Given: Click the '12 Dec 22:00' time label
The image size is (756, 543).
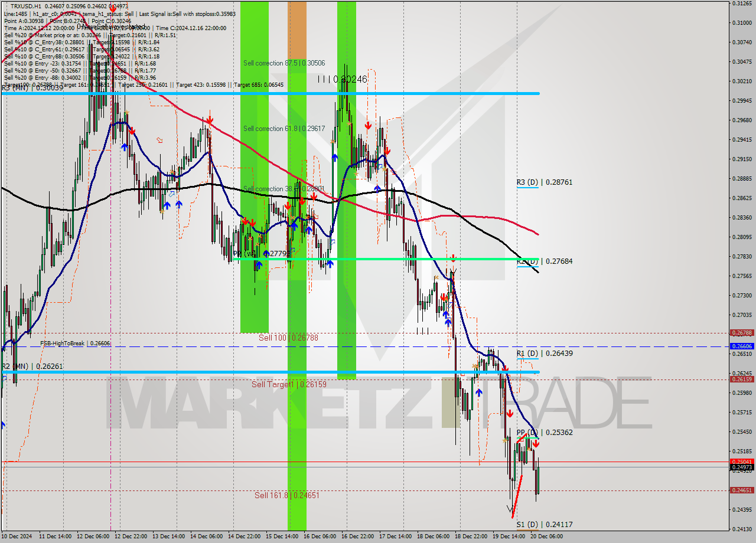Looking at the screenshot, I should pos(131,537).
